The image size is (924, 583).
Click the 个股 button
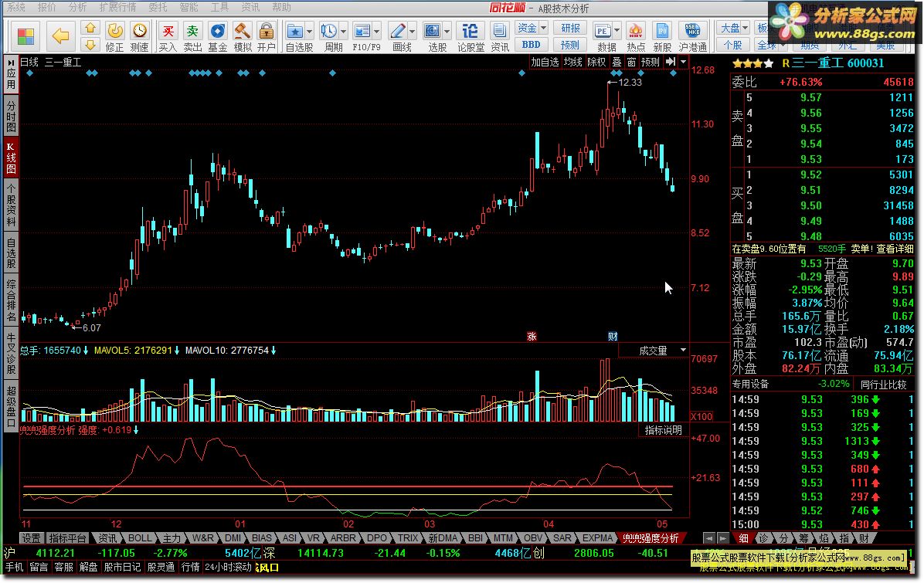[733, 45]
